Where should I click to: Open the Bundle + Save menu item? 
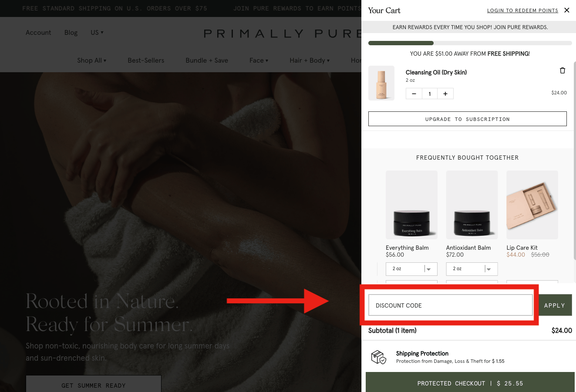(207, 60)
